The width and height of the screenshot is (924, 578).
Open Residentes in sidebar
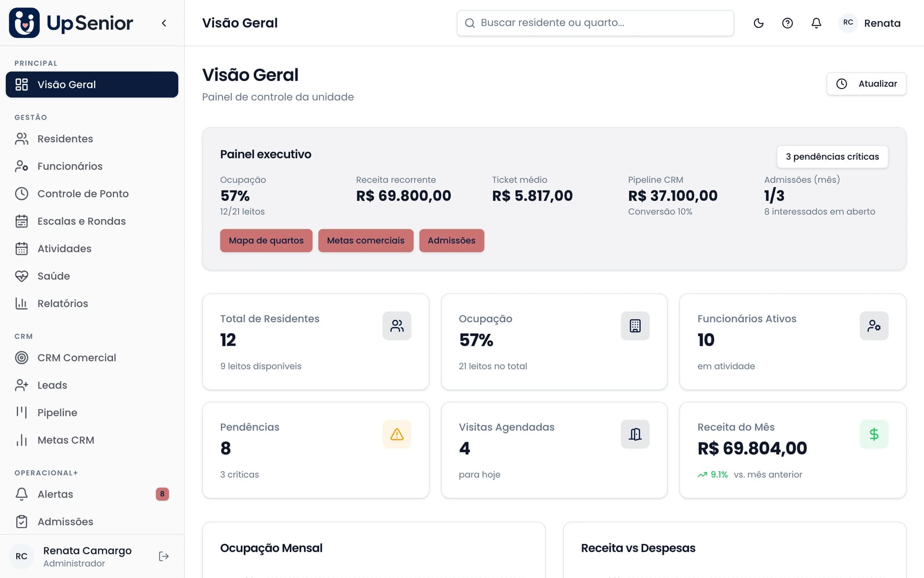pos(92,139)
